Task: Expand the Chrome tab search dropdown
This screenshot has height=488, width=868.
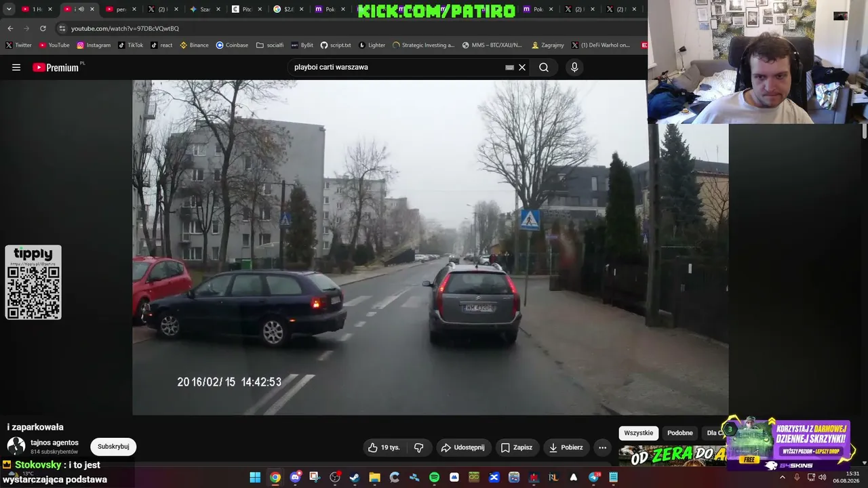Action: tap(9, 9)
